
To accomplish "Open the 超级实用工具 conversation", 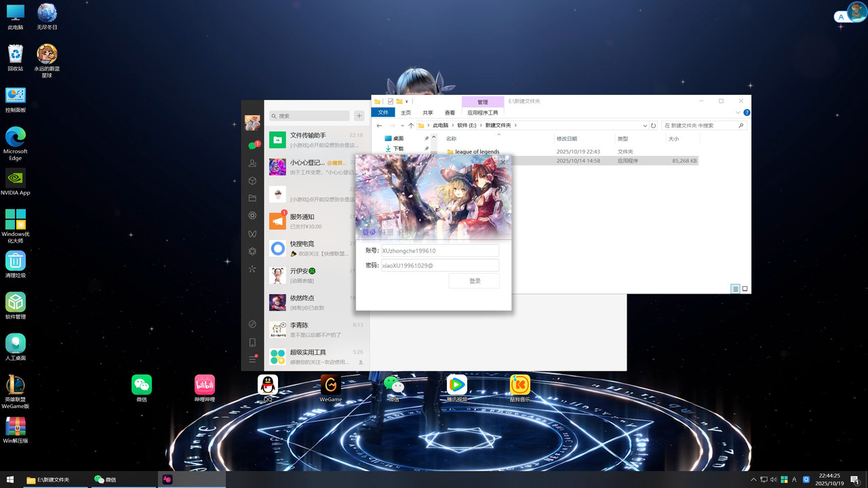I will 317,357.
